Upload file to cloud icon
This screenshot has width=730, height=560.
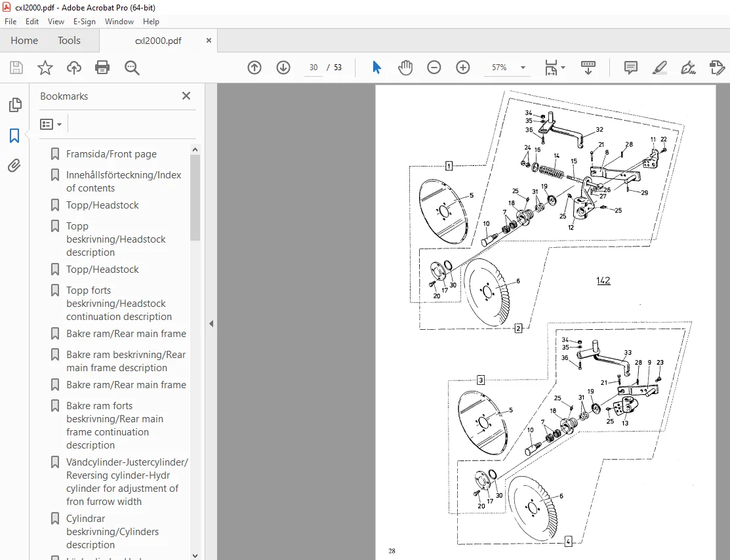(74, 68)
